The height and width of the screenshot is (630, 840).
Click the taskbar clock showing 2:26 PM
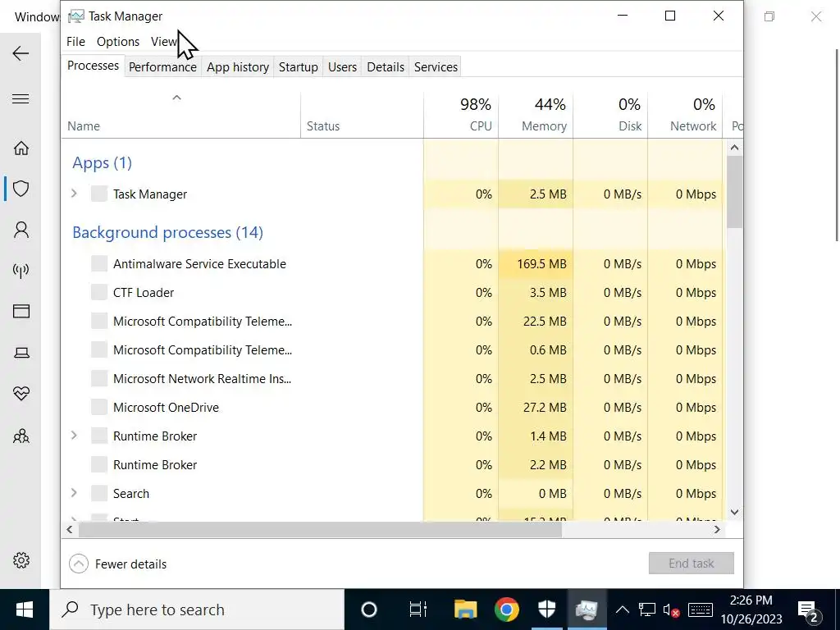[x=751, y=609]
